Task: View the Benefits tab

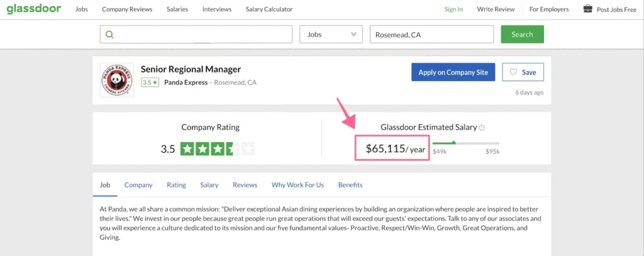Action: (x=350, y=185)
